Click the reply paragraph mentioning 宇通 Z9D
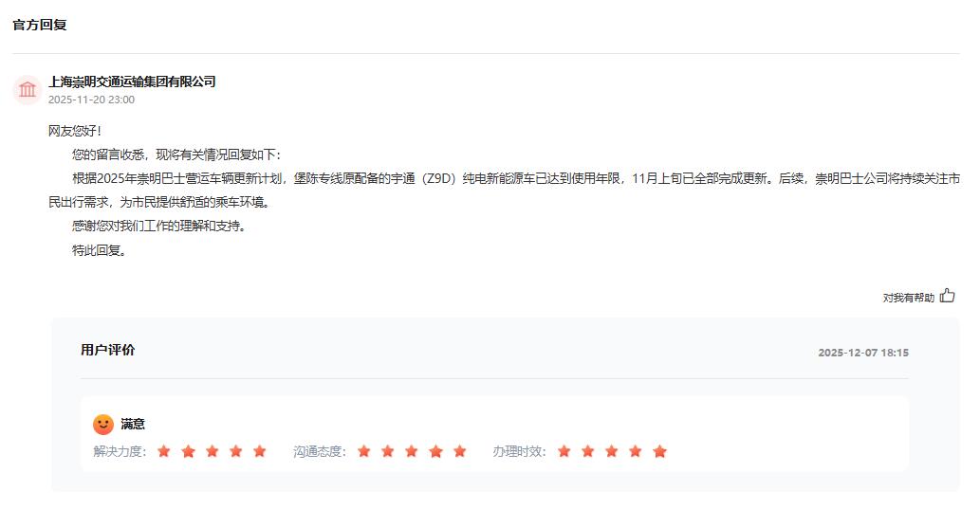Image resolution: width=980 pixels, height=509 pixels. click(x=504, y=191)
